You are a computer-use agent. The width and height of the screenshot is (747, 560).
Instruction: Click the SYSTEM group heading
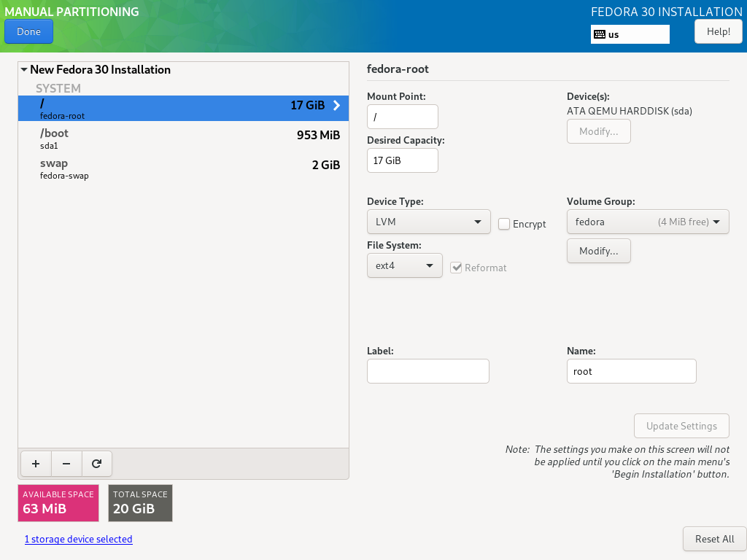tap(58, 88)
